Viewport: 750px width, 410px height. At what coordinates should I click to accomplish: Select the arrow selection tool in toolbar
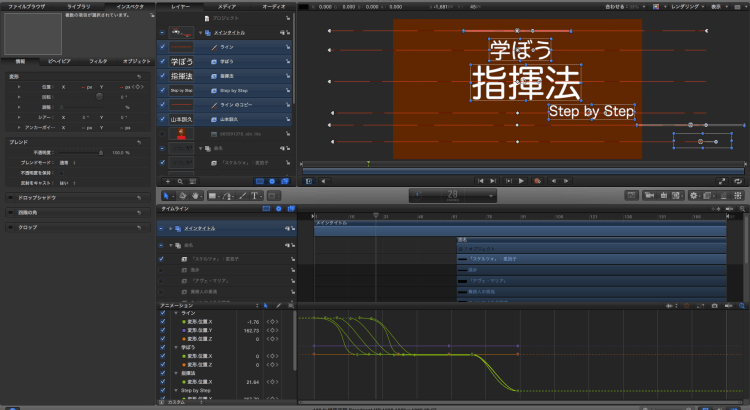coord(167,195)
